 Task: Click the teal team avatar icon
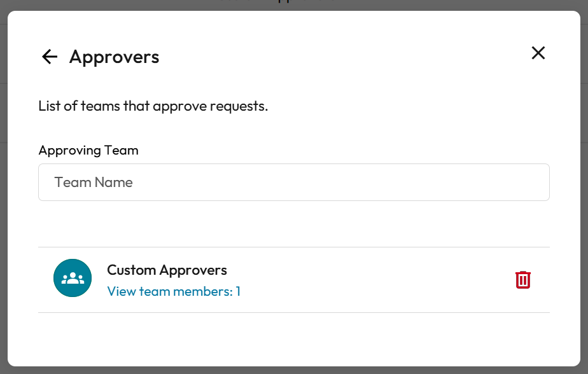pos(73,278)
